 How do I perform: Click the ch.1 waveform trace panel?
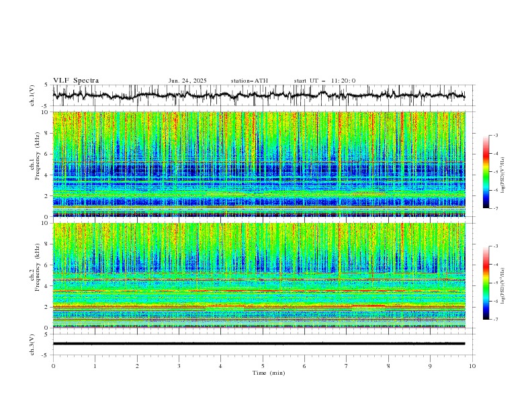[x=263, y=95]
